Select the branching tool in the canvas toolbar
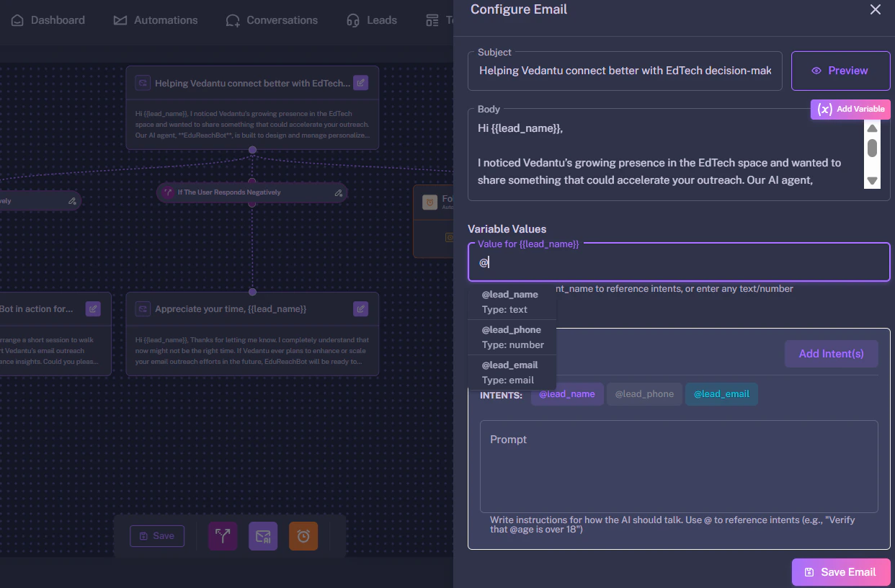 (x=223, y=535)
